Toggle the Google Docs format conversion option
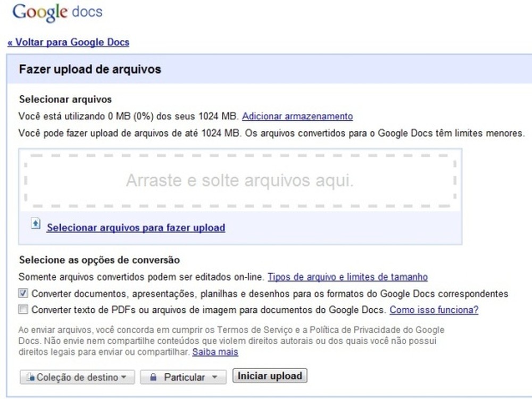Screen dimensions: 532x399 [23, 294]
